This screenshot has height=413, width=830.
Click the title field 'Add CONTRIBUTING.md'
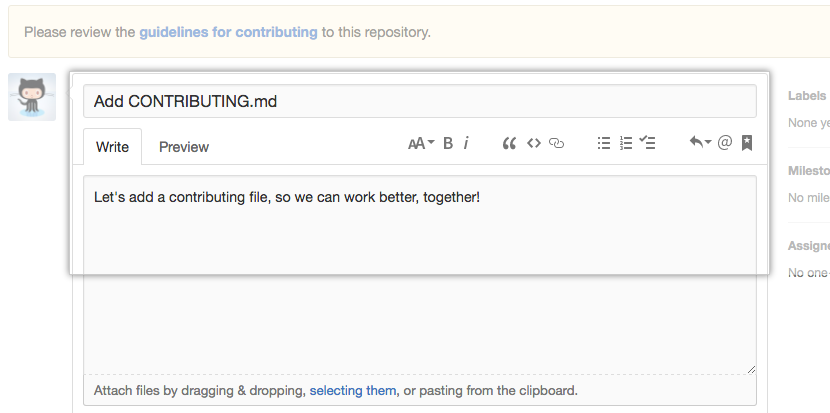(419, 101)
